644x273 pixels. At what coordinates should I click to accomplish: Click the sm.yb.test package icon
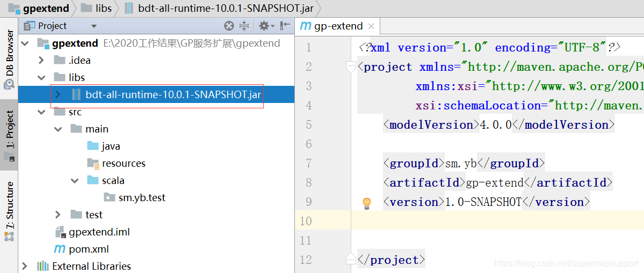pyautogui.click(x=109, y=197)
